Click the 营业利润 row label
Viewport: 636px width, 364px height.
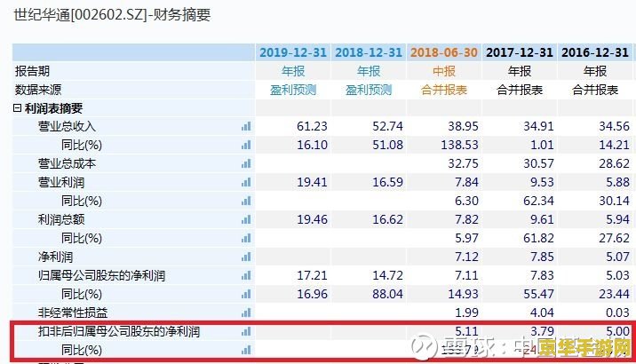click(61, 182)
